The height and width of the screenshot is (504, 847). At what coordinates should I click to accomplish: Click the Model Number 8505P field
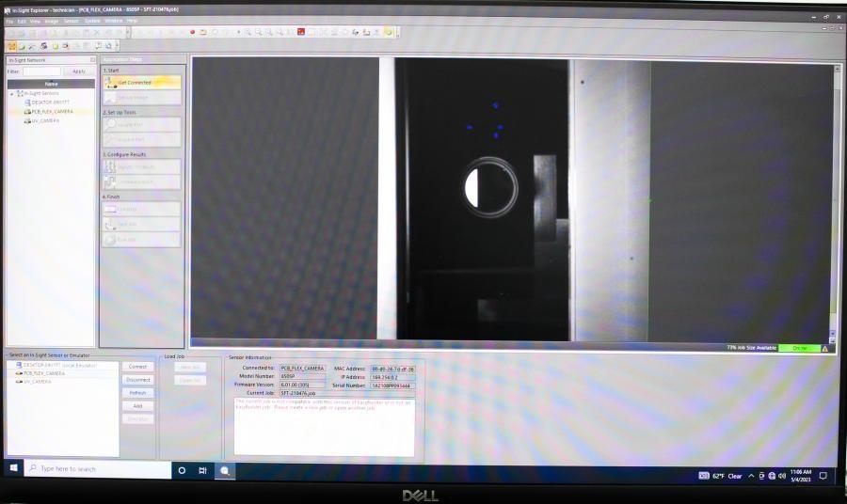(302, 376)
